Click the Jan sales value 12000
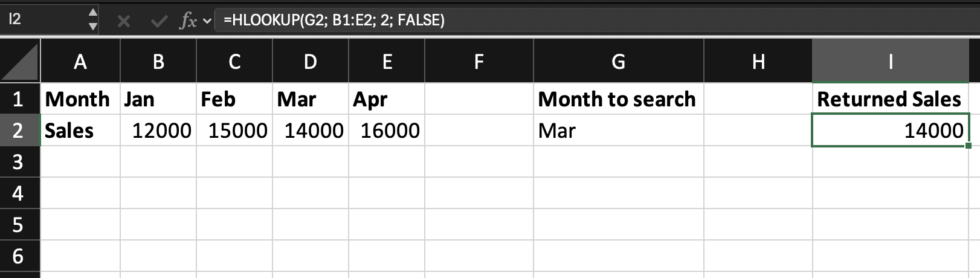The width and height of the screenshot is (980, 278). click(158, 131)
